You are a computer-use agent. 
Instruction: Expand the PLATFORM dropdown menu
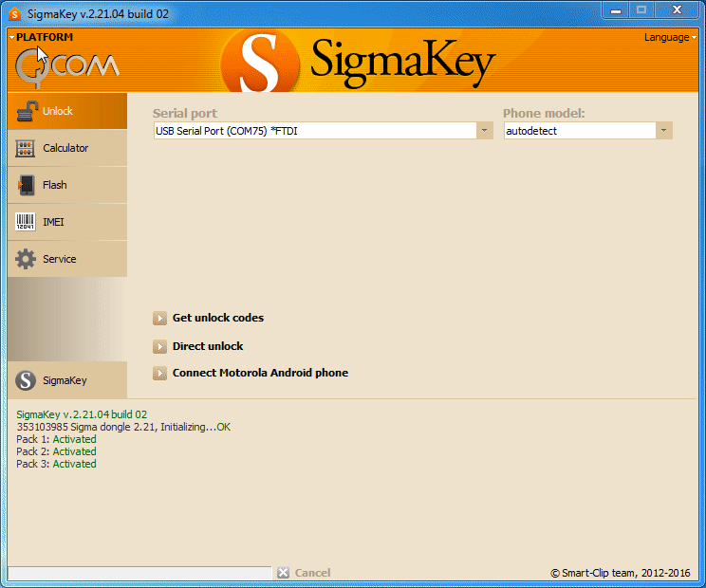point(41,37)
